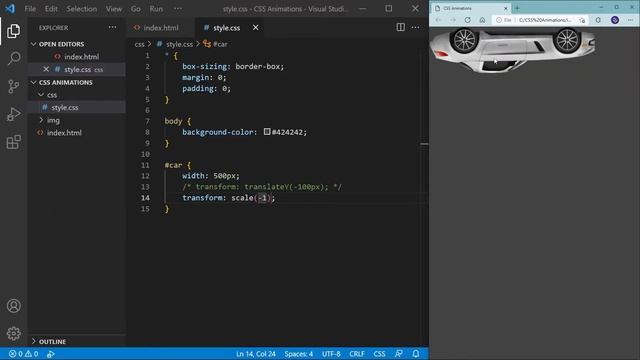Open editor More Actions ellipsis
The height and width of the screenshot is (360, 640).
pos(415,27)
